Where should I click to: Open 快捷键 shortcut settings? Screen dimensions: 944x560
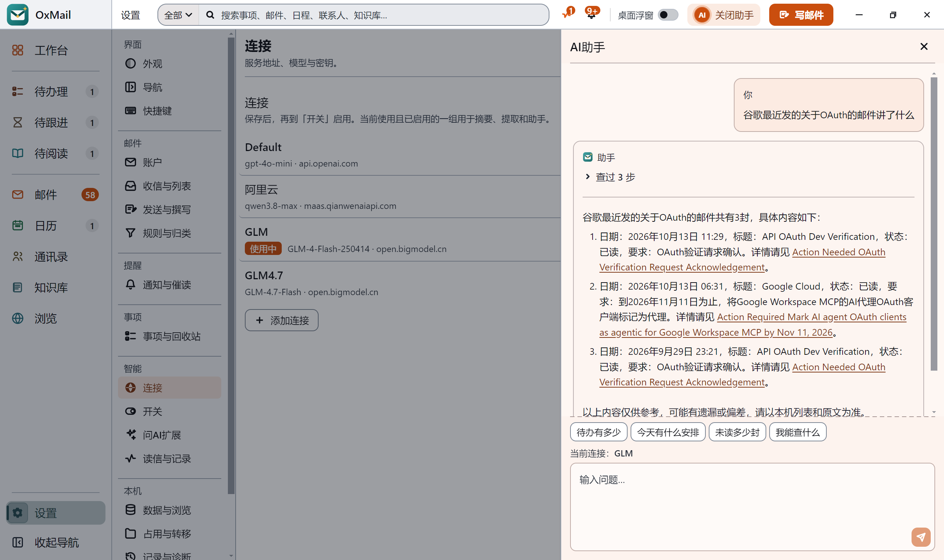[x=169, y=111]
